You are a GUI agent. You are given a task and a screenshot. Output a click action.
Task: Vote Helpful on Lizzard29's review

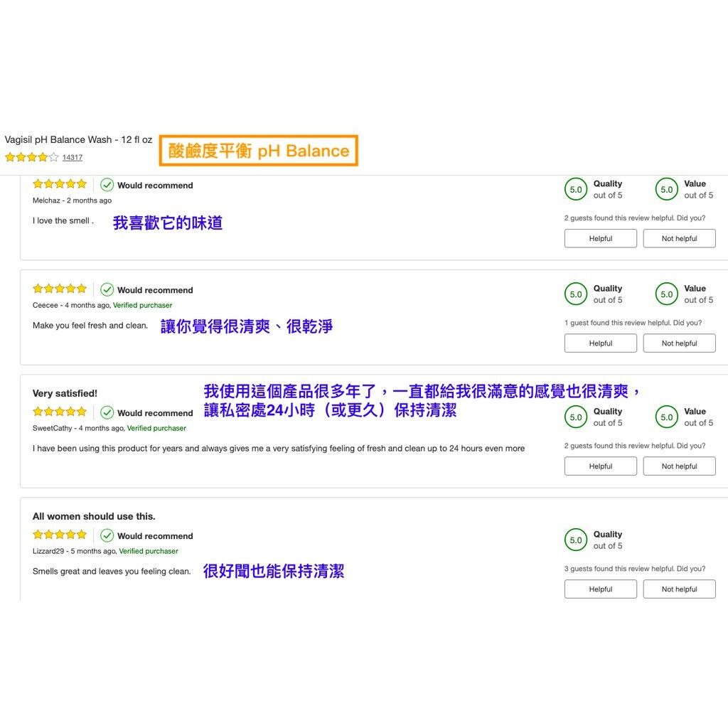pos(600,589)
